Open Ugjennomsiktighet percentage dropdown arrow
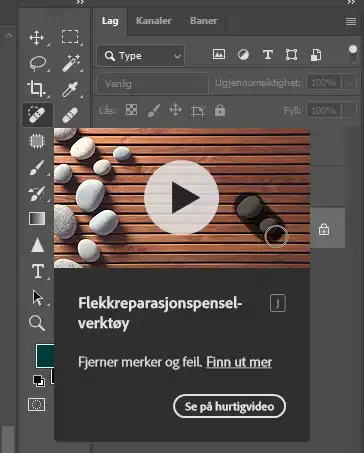The height and width of the screenshot is (453, 364). coord(349,83)
